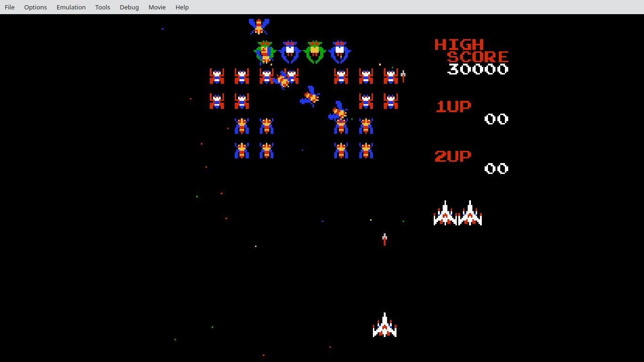Click the blue boss Galaga between green bosses

[290, 52]
